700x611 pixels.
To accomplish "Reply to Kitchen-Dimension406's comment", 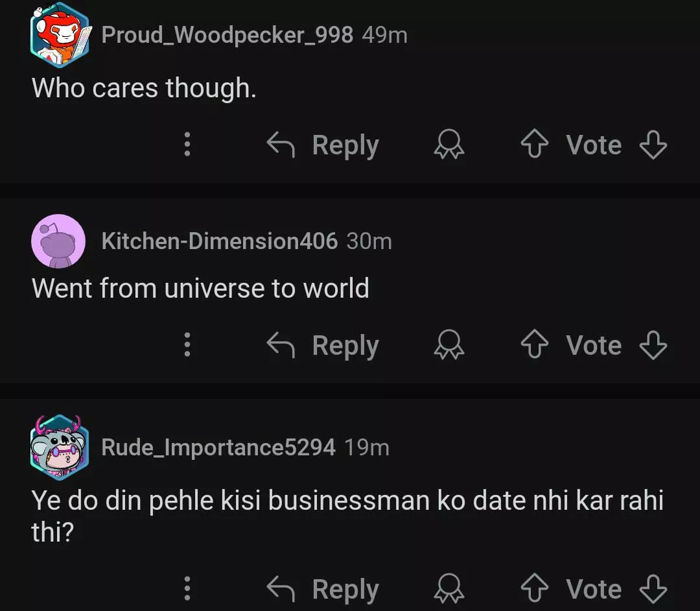I will (323, 345).
